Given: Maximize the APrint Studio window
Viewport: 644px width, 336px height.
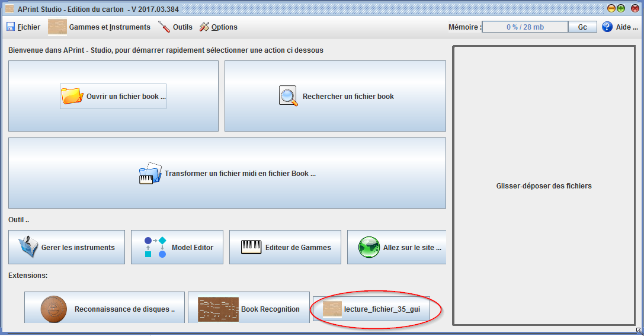Looking at the screenshot, I should point(621,8).
